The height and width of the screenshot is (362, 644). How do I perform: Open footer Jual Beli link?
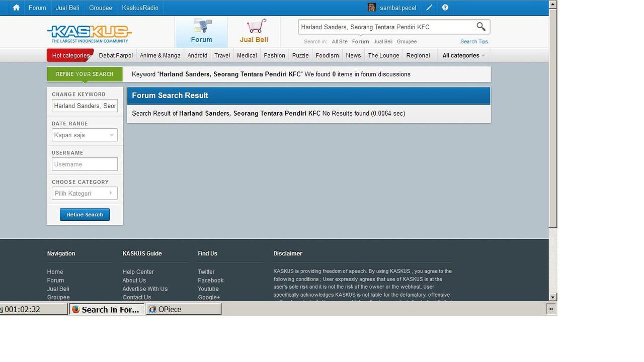[x=58, y=289]
